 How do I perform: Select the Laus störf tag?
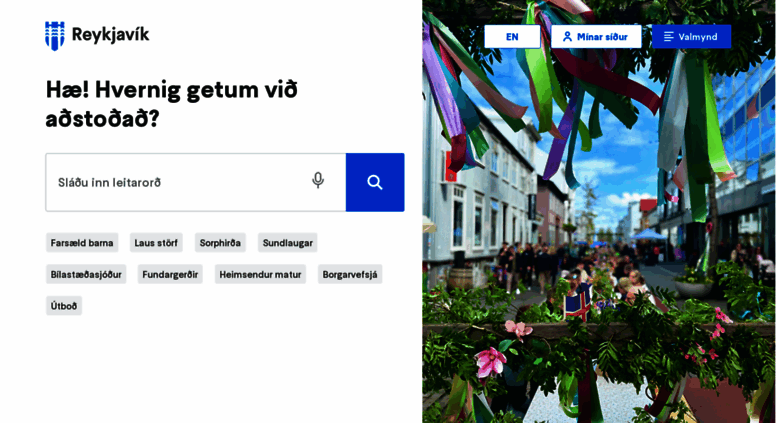[156, 243]
